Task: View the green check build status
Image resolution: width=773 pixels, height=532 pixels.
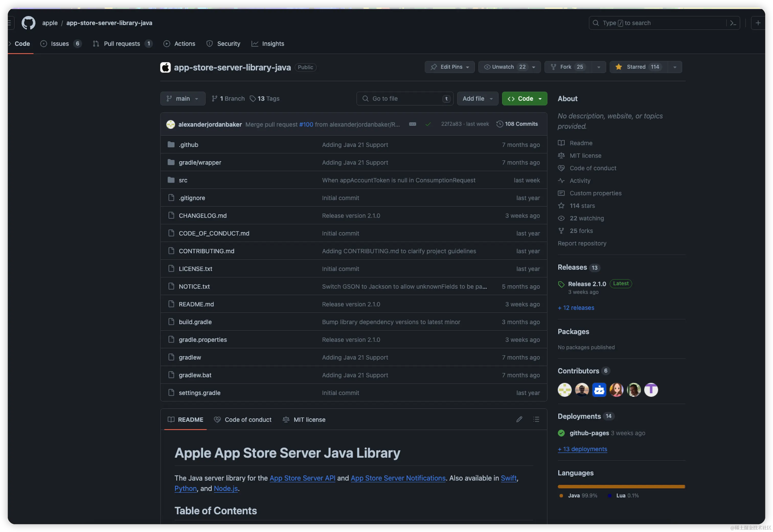Action: [428, 124]
